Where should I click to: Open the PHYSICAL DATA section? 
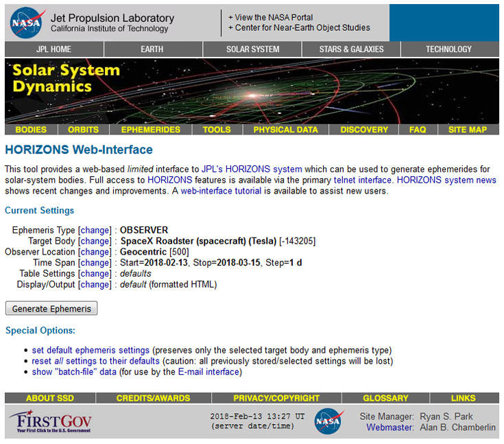(x=285, y=130)
